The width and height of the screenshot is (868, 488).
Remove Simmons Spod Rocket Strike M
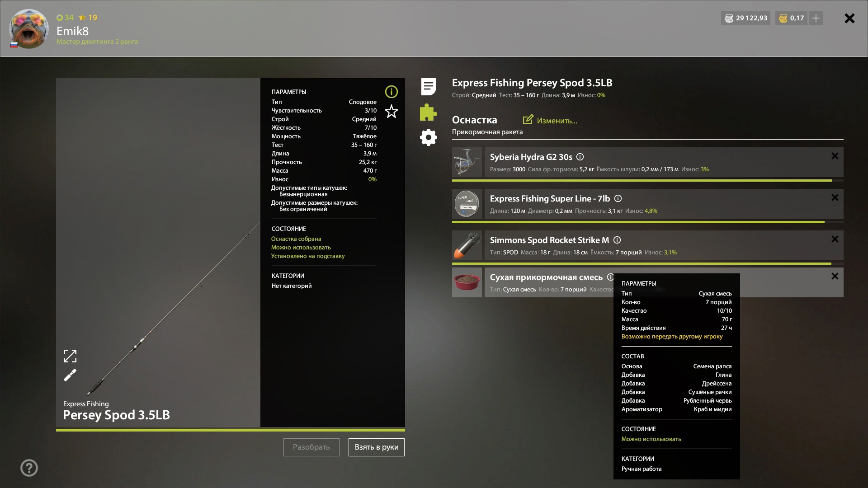[x=835, y=239]
